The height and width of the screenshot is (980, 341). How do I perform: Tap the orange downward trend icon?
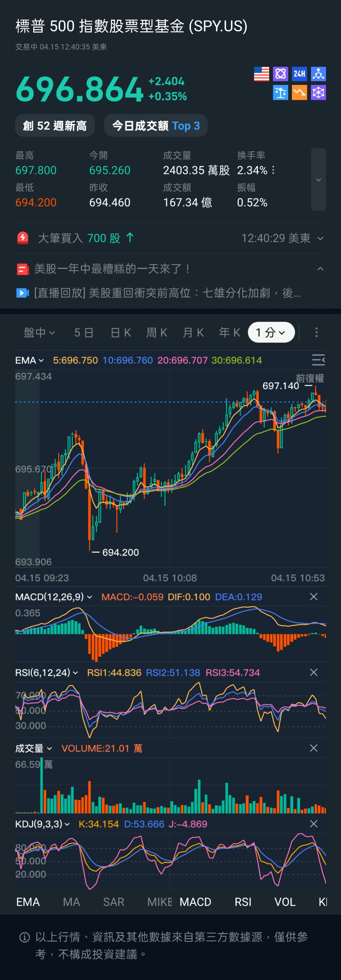[x=299, y=93]
